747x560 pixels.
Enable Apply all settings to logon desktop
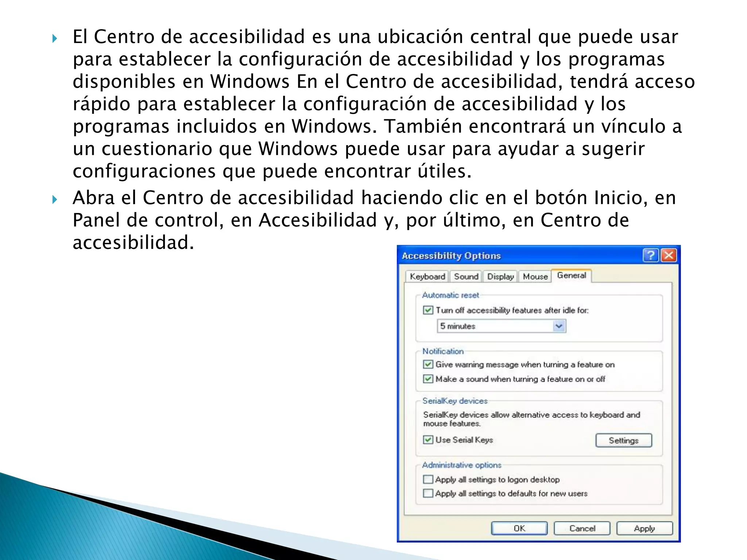pos(428,479)
